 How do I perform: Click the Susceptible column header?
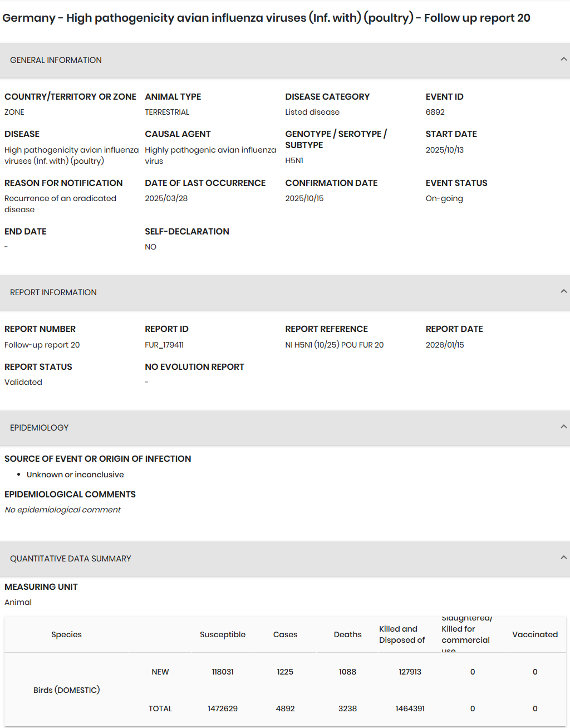[223, 634]
